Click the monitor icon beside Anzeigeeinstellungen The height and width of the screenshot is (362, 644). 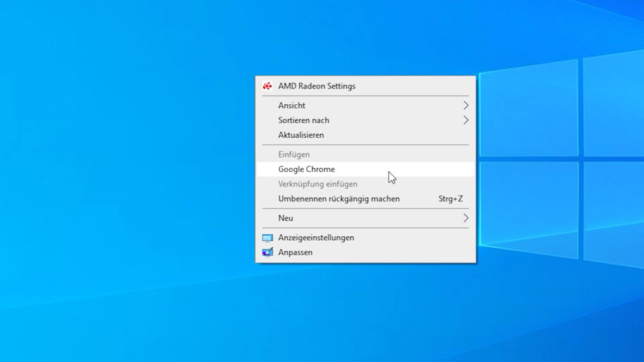click(x=268, y=238)
